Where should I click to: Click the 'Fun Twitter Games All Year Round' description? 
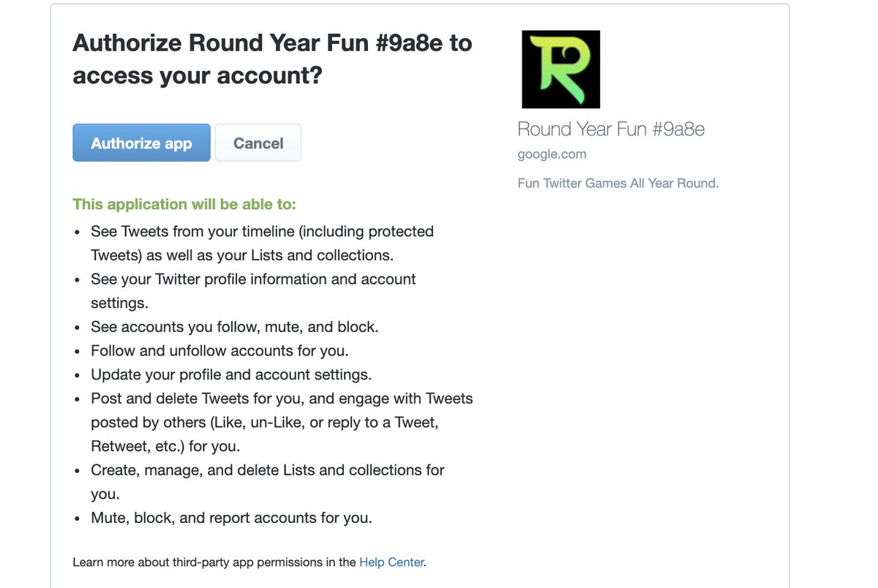click(x=618, y=184)
